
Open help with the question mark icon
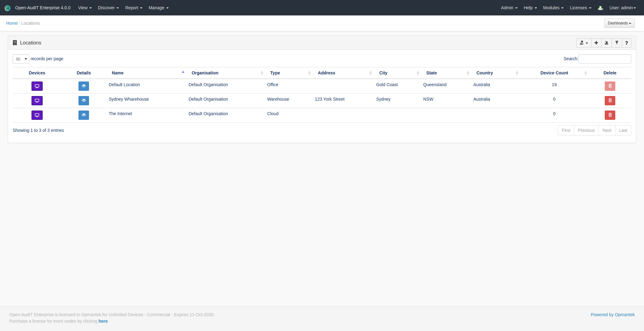point(626,43)
